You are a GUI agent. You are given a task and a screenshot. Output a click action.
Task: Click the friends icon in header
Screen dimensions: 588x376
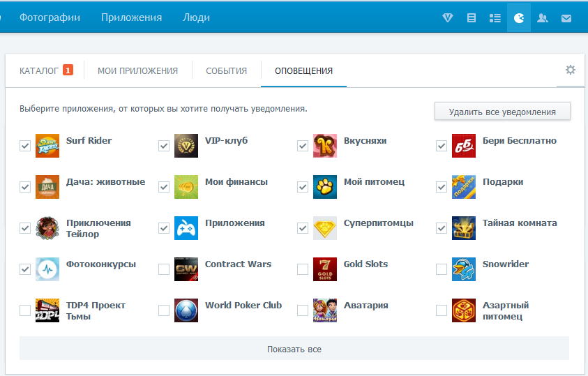click(x=542, y=17)
